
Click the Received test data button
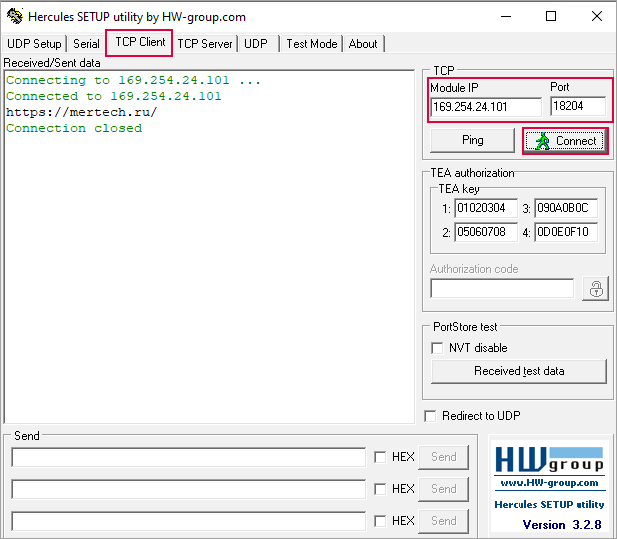(x=519, y=371)
